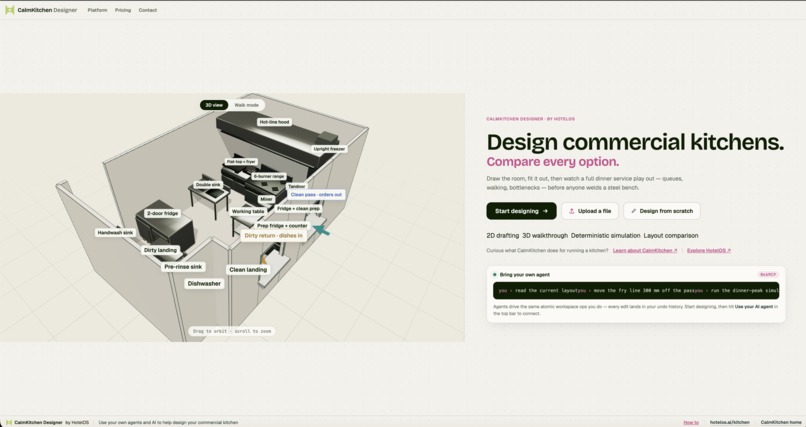Select the Upright freezer label
Screen dimensions: 806x427
click(329, 149)
